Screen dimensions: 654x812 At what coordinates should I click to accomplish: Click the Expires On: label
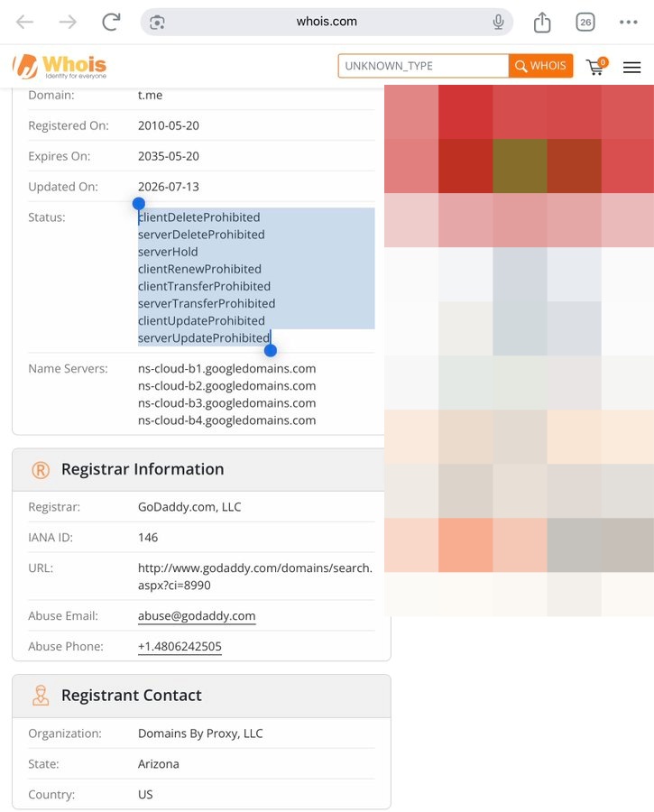(x=59, y=156)
